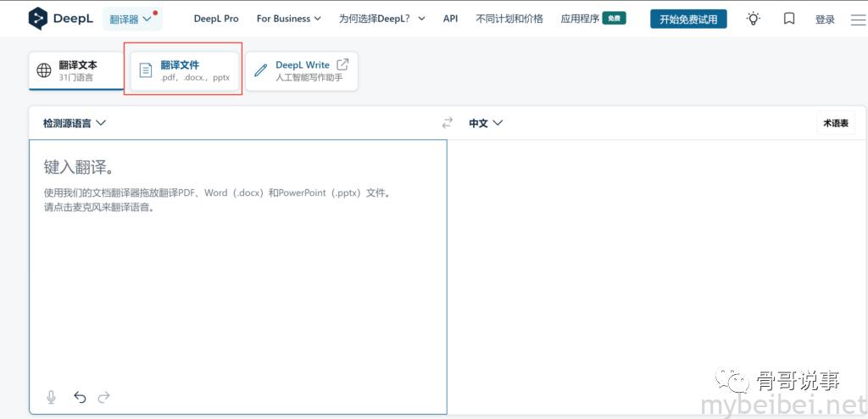Click into the 键入翻译 source text field

238,277
